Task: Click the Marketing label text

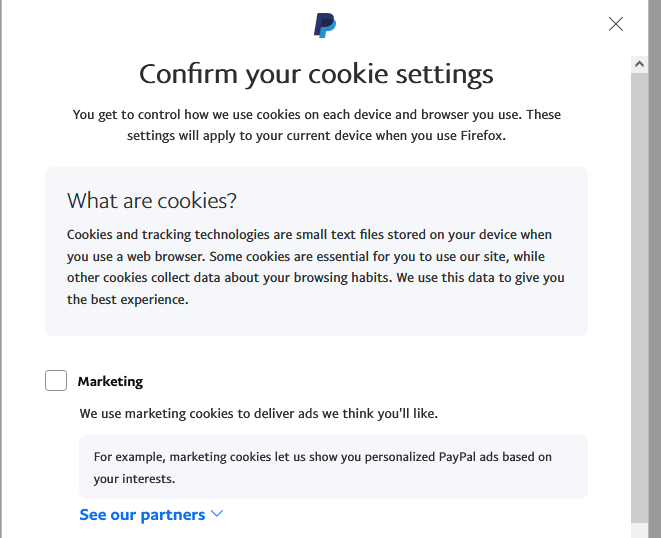Action: tap(110, 381)
